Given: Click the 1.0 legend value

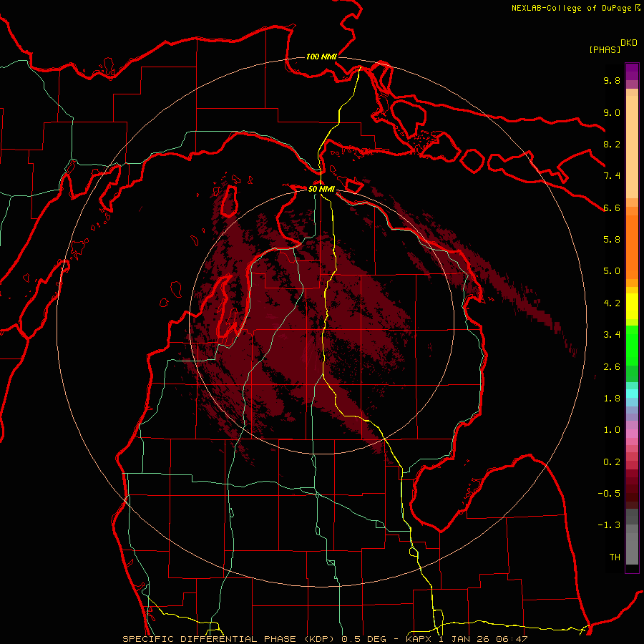Looking at the screenshot, I should tap(612, 430).
